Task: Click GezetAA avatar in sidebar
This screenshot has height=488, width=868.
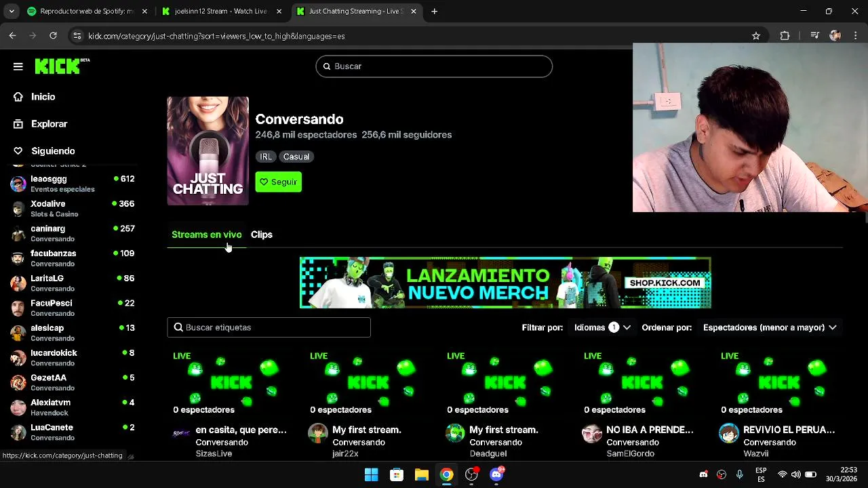Action: click(18, 383)
